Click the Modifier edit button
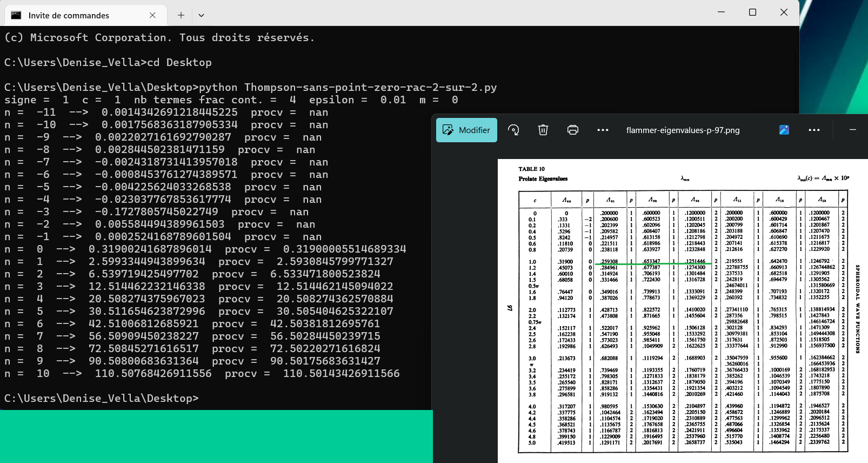Viewport: 868px width, 463px height. [466, 130]
